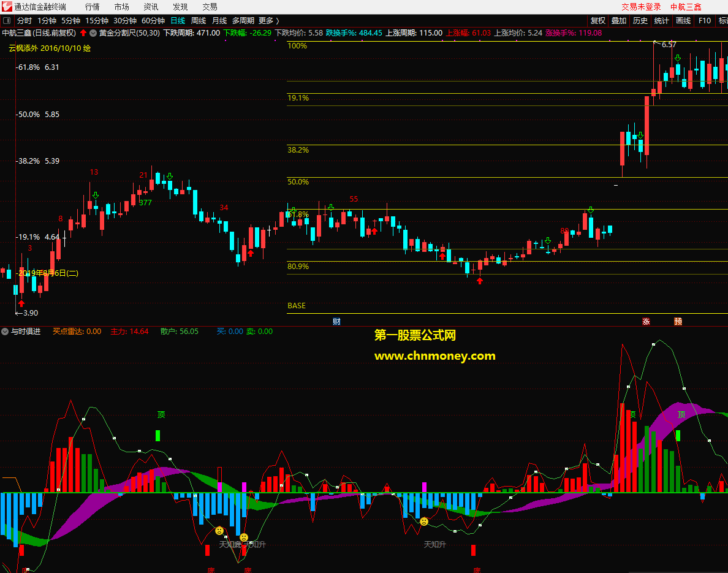This screenshot has width=728, height=573.
Task: Click the 预 marker on the time axis
Action: 678,321
